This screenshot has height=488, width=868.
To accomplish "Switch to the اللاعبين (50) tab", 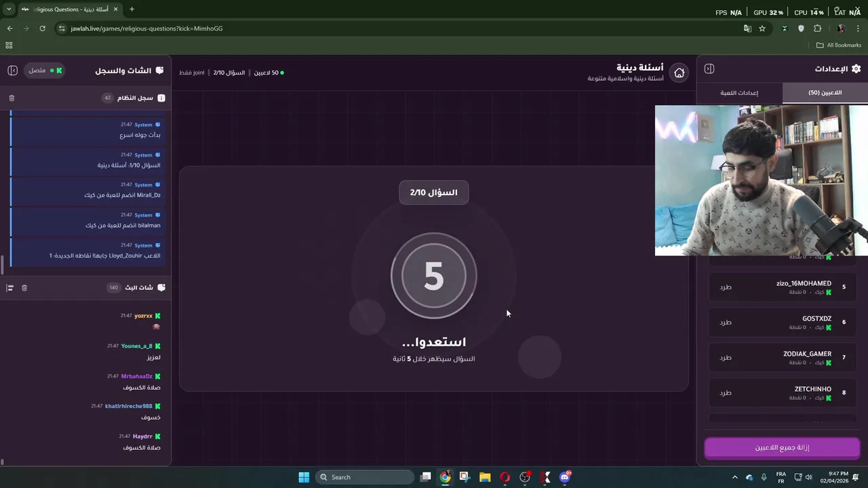I will click(x=825, y=93).
